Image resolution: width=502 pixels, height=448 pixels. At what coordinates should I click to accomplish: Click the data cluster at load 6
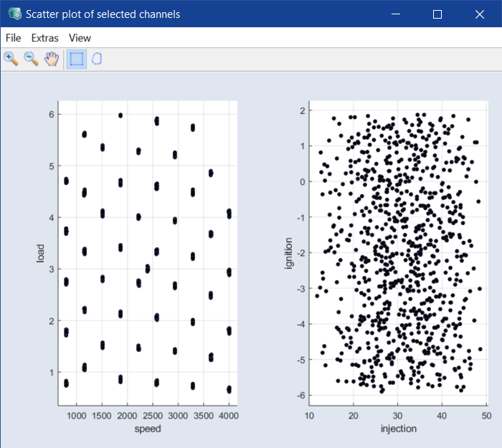click(x=120, y=115)
